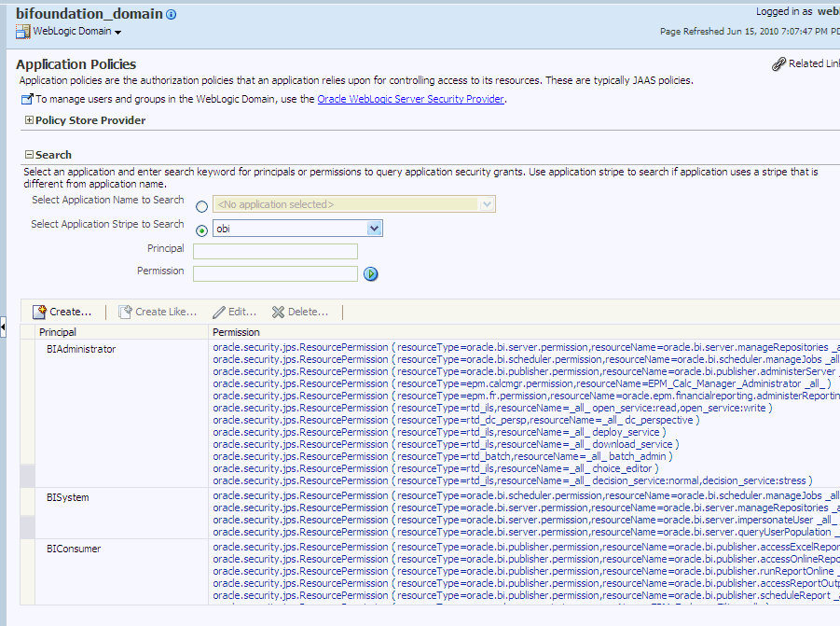Click the Related Links label
Screen dimensions: 840x626
click(814, 63)
